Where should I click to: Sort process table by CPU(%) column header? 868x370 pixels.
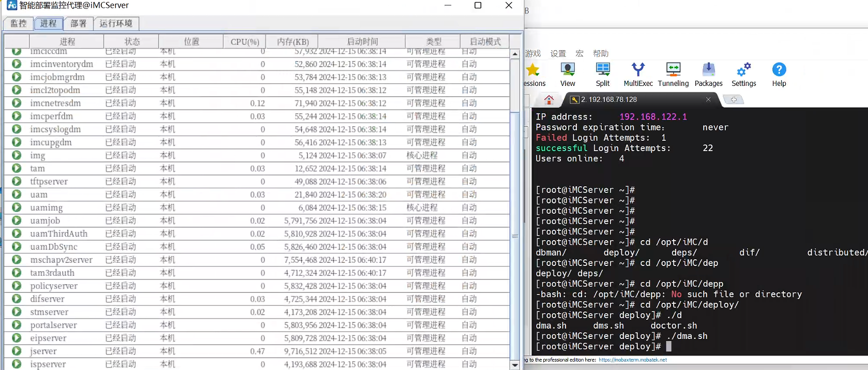point(245,41)
